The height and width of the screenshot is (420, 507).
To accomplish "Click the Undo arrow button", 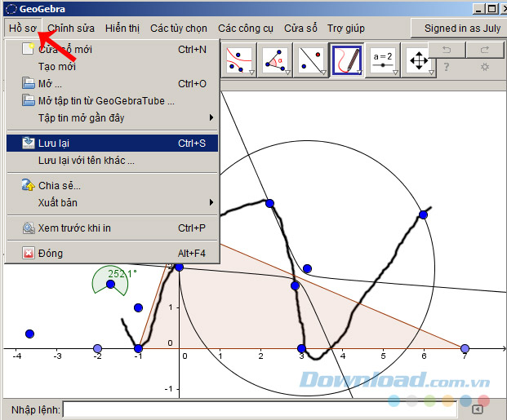I will coord(447,50).
